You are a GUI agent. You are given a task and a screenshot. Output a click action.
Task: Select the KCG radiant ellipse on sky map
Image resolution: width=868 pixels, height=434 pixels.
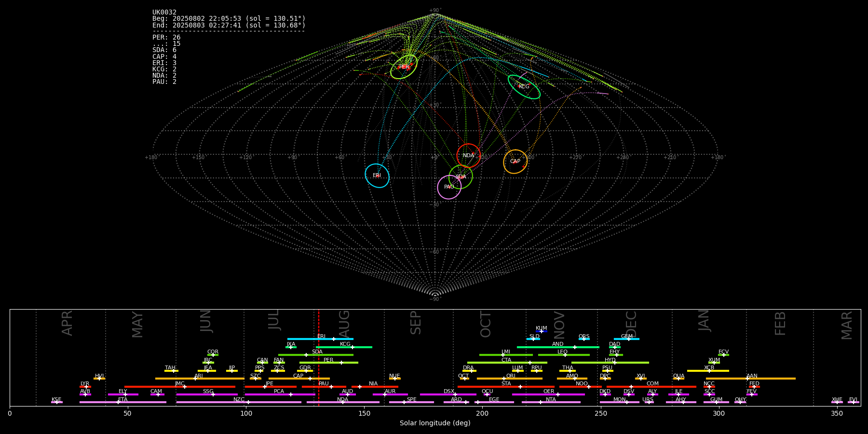click(x=524, y=87)
